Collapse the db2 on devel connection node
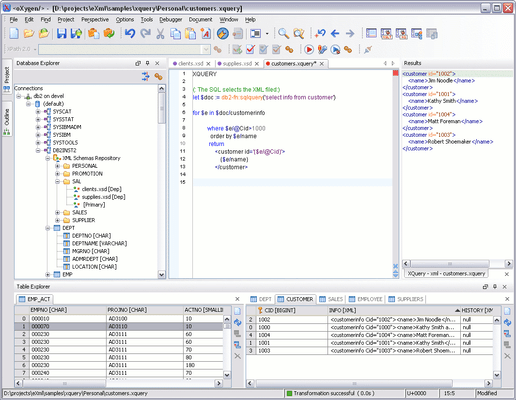Viewport: 516px width, 400px height. pyautogui.click(x=19, y=96)
